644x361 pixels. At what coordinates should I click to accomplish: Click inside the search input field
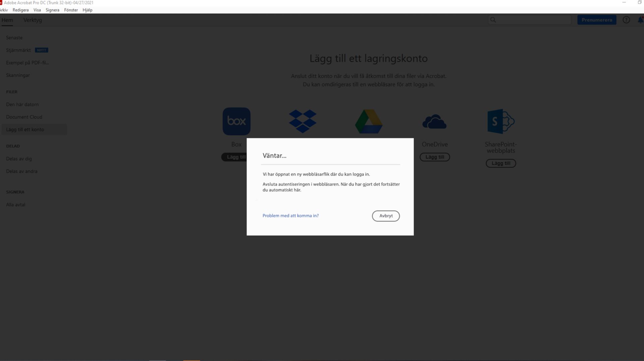(530, 20)
